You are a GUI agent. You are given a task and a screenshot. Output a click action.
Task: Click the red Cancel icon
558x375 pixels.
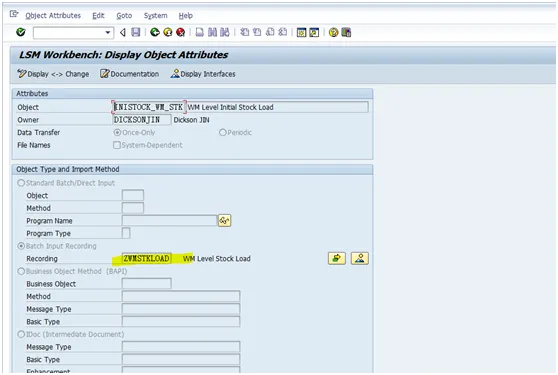click(x=181, y=32)
